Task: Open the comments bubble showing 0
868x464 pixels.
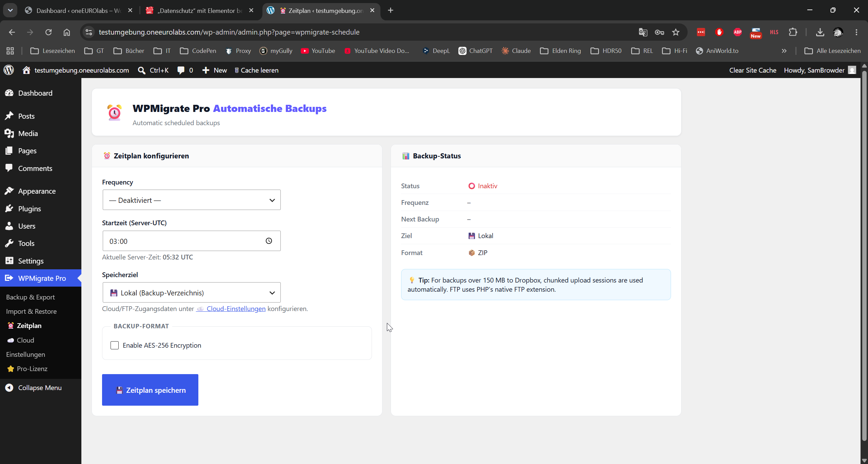Action: pos(185,70)
